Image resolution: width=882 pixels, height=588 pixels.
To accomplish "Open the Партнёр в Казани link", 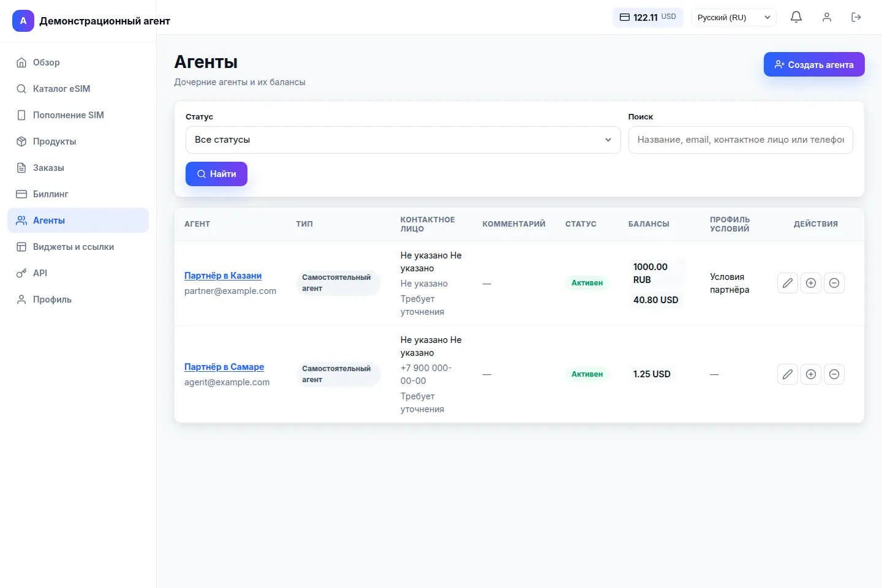I will point(223,276).
